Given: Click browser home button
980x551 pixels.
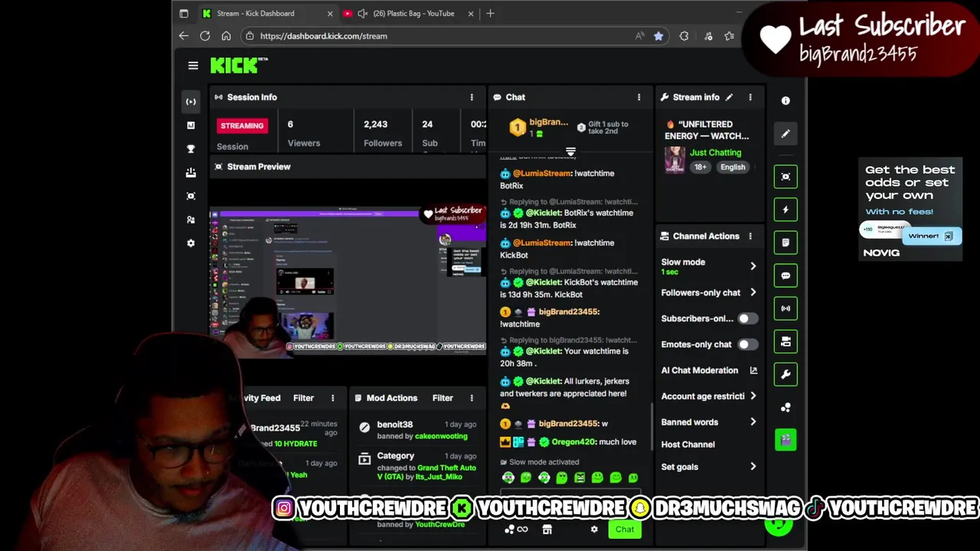Looking at the screenshot, I should pyautogui.click(x=226, y=36).
